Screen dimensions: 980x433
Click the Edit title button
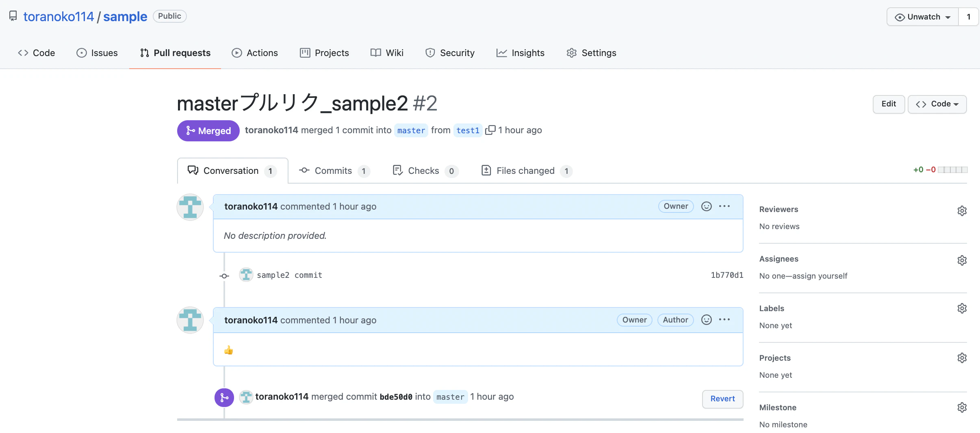(889, 104)
